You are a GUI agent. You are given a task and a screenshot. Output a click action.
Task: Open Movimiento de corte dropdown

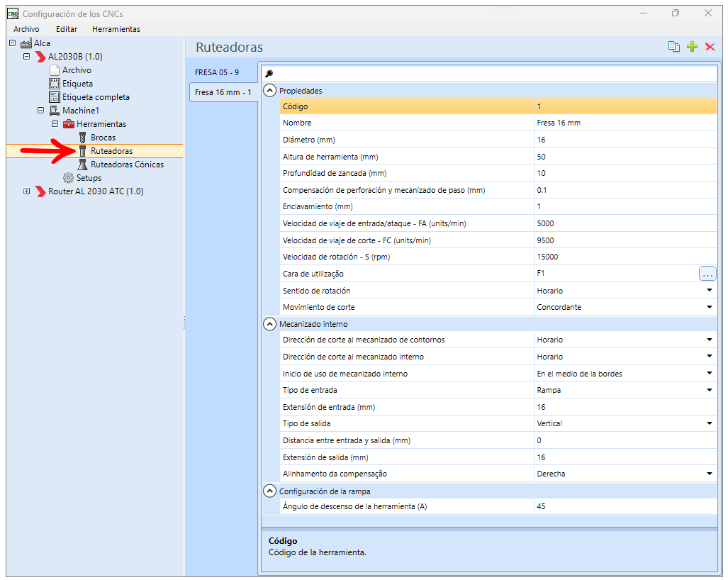[710, 307]
